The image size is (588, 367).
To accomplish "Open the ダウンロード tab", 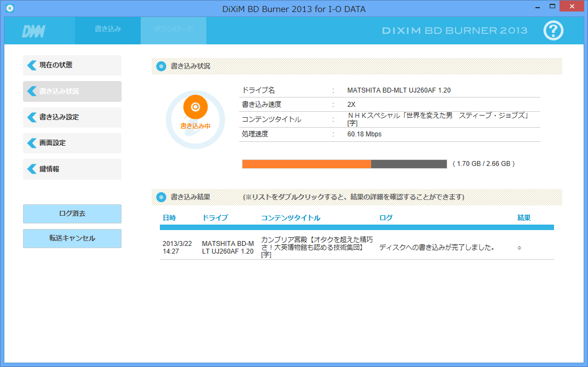I will tap(173, 29).
